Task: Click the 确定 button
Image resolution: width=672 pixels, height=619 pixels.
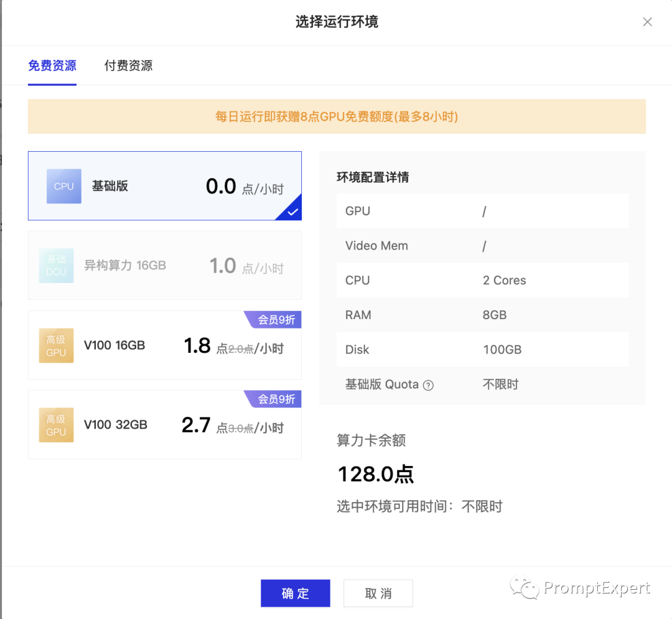Action: pyautogui.click(x=295, y=593)
